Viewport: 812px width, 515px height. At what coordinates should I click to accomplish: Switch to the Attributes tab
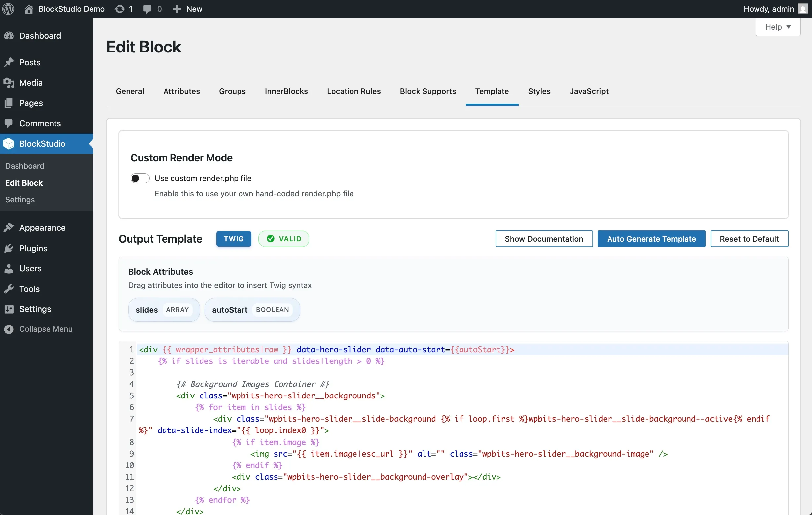click(x=181, y=91)
